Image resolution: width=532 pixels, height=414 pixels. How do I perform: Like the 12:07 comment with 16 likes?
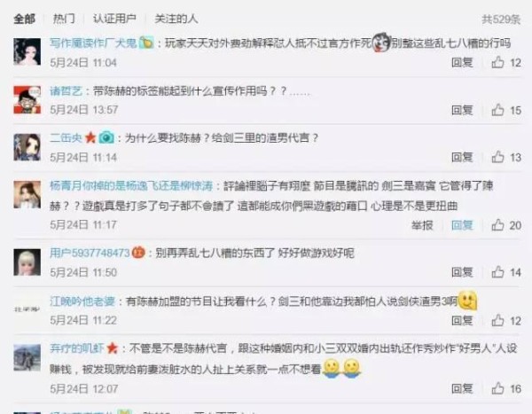(497, 388)
